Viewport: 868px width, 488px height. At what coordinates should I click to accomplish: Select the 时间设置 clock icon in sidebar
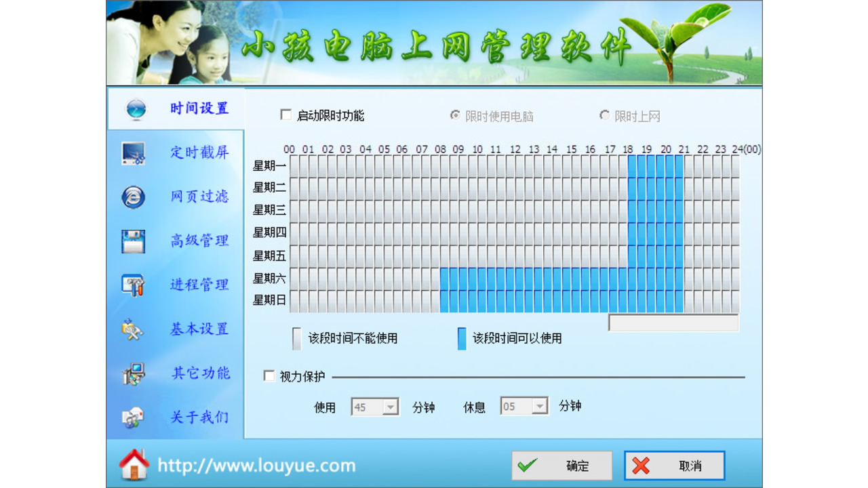coord(136,109)
